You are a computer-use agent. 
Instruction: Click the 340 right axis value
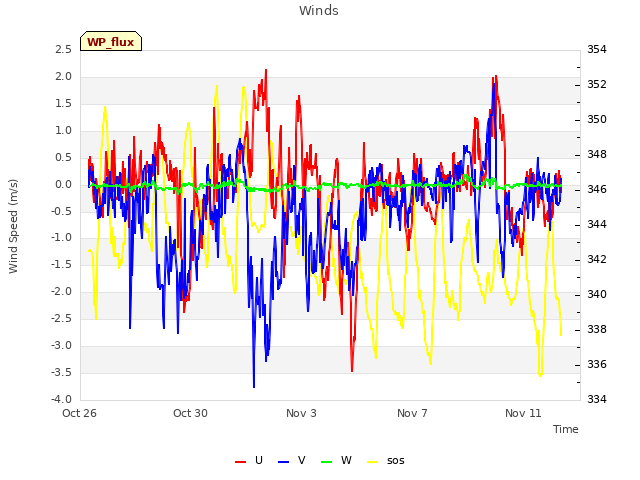(x=597, y=295)
